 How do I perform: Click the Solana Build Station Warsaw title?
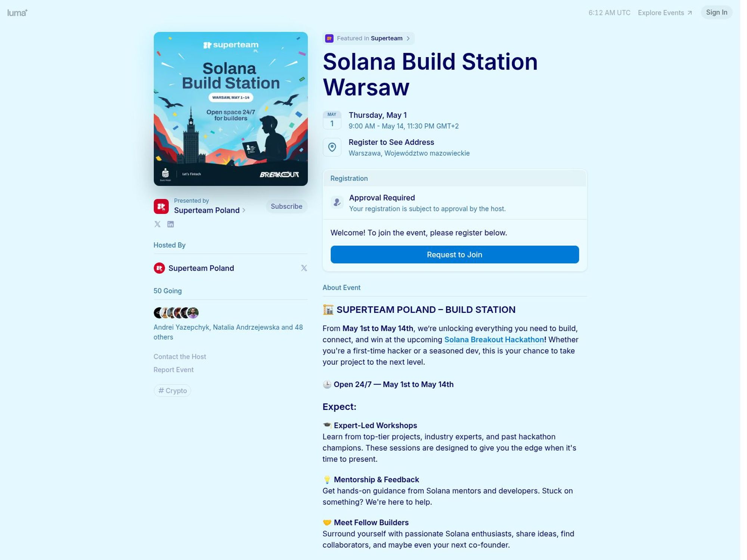tap(430, 74)
